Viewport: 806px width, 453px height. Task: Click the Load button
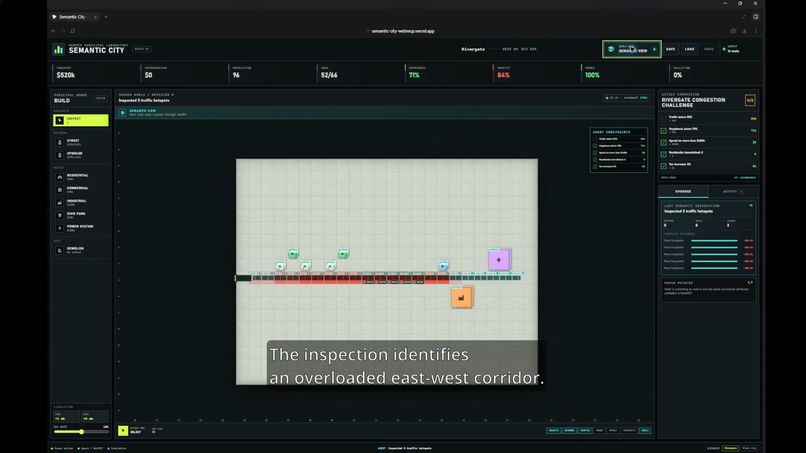tap(689, 49)
